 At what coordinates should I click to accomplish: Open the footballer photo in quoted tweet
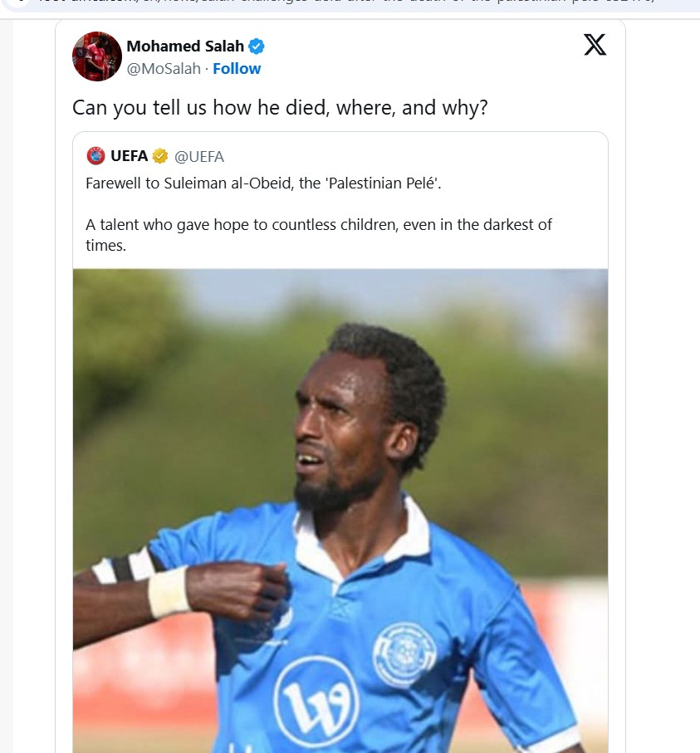pos(340,511)
